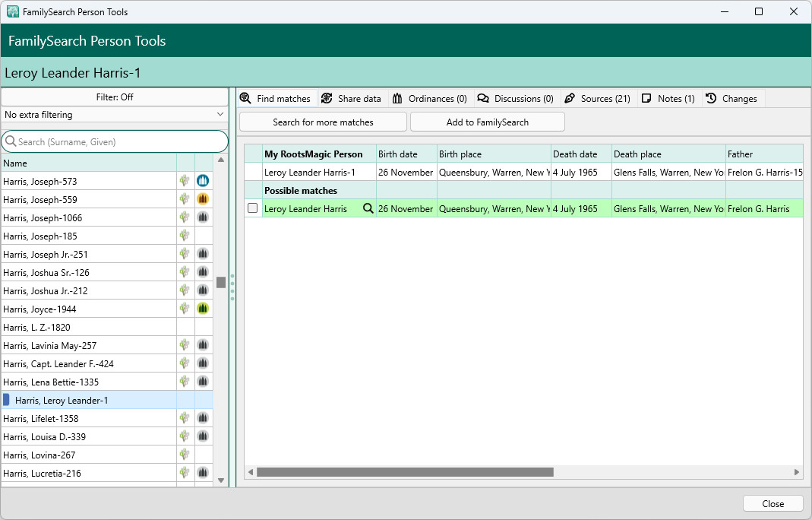
Task: Switch to the Changes tab
Action: 731,99
